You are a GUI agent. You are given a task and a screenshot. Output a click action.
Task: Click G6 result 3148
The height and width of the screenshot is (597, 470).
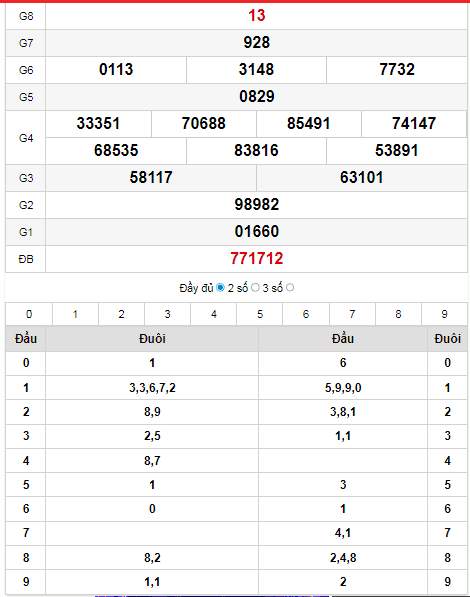[256, 70]
